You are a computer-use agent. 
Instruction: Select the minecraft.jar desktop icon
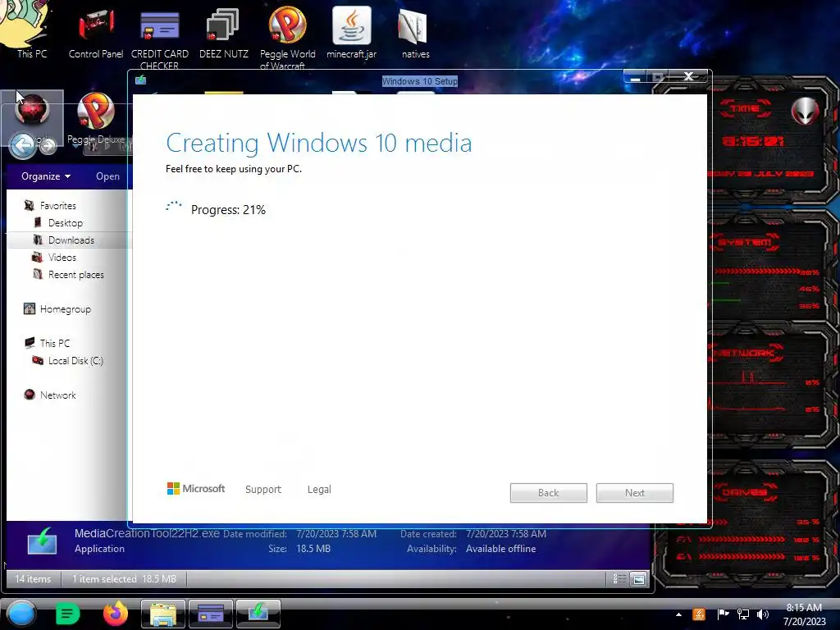click(x=351, y=33)
